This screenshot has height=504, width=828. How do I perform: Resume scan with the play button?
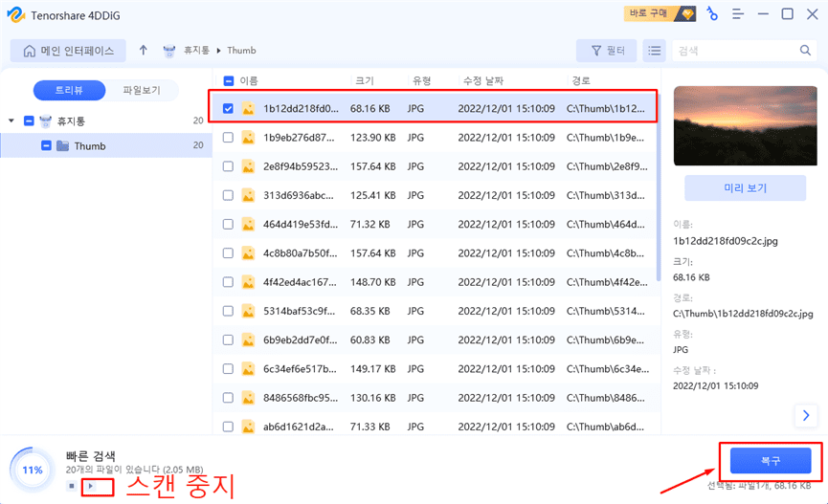click(91, 486)
